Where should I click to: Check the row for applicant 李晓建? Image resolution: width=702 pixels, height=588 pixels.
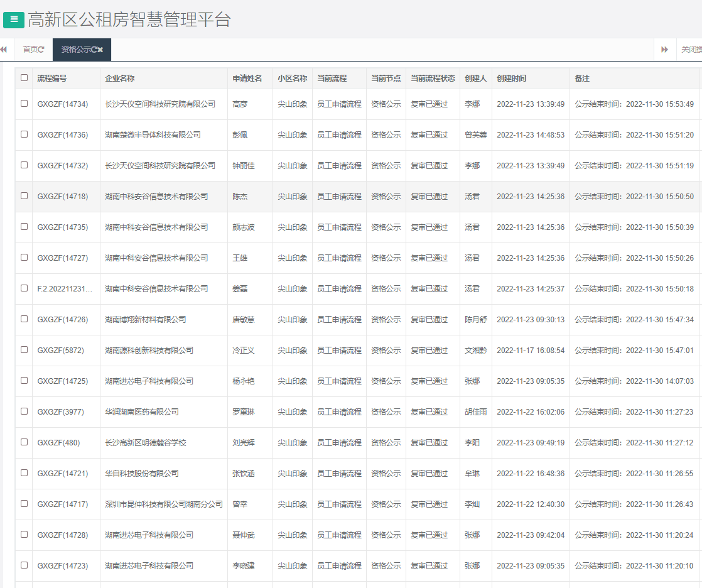(24, 565)
